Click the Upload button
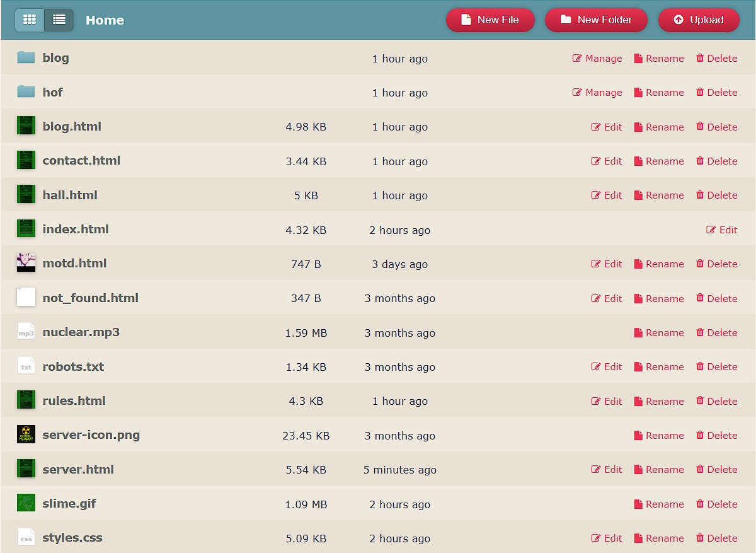 click(x=699, y=20)
